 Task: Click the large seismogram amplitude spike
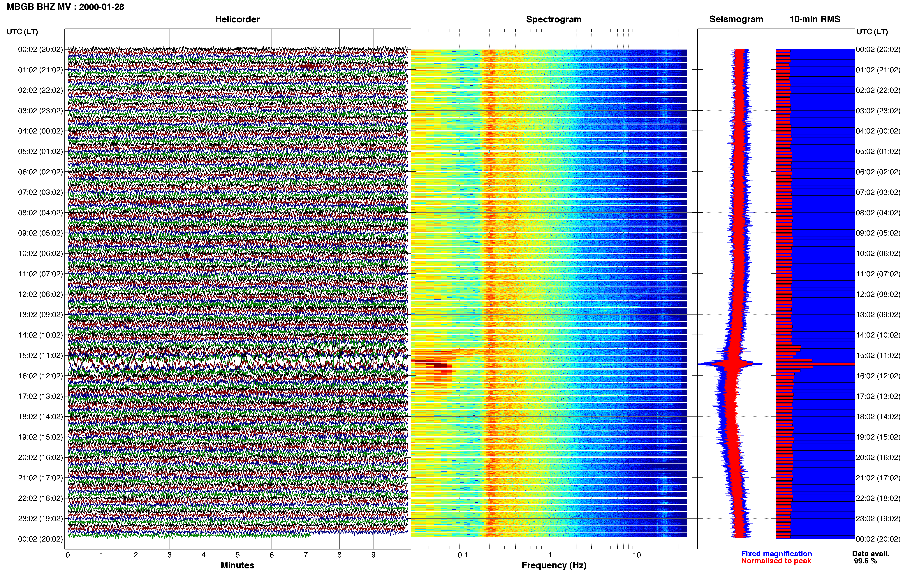(734, 363)
